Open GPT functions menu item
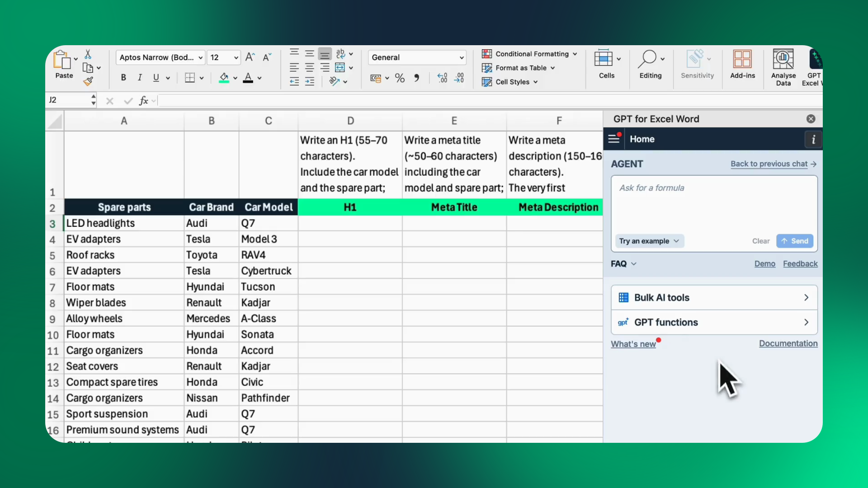The width and height of the screenshot is (868, 488). [x=714, y=322]
